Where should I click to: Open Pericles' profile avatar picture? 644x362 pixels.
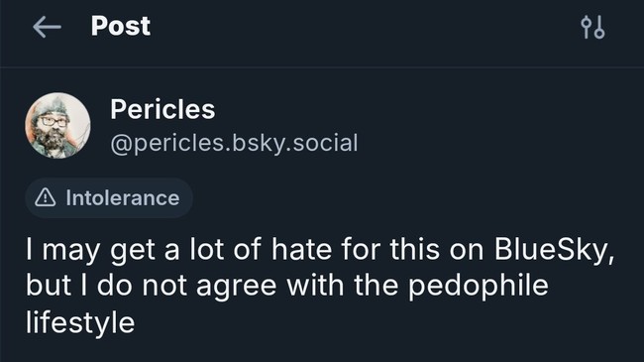point(57,126)
